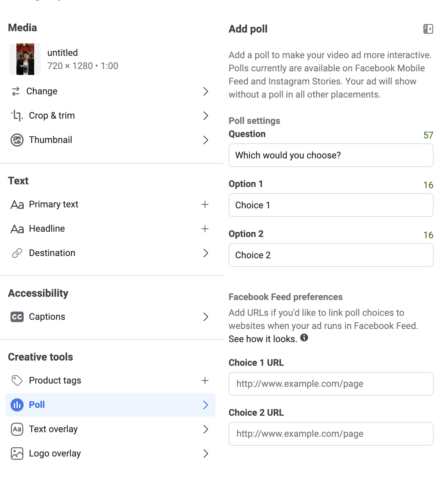
Task: Open the See how it looks link
Action: 263,339
